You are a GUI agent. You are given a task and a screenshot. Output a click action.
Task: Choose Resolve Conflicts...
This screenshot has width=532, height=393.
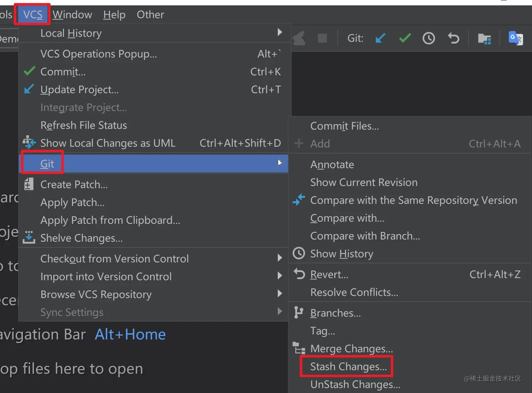click(410, 292)
